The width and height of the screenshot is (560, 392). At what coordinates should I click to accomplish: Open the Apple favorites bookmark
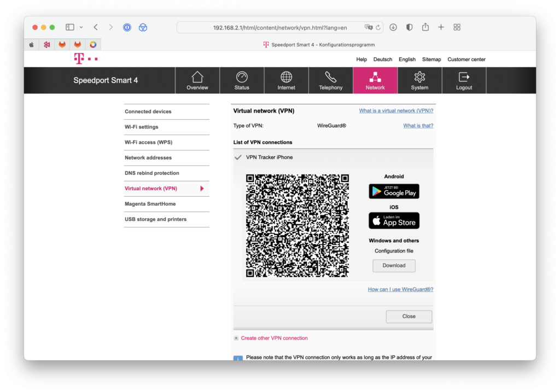click(31, 45)
